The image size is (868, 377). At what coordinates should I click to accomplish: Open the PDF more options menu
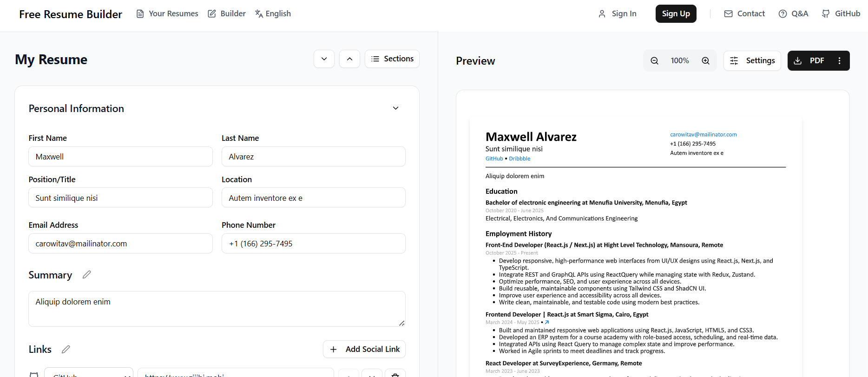839,61
